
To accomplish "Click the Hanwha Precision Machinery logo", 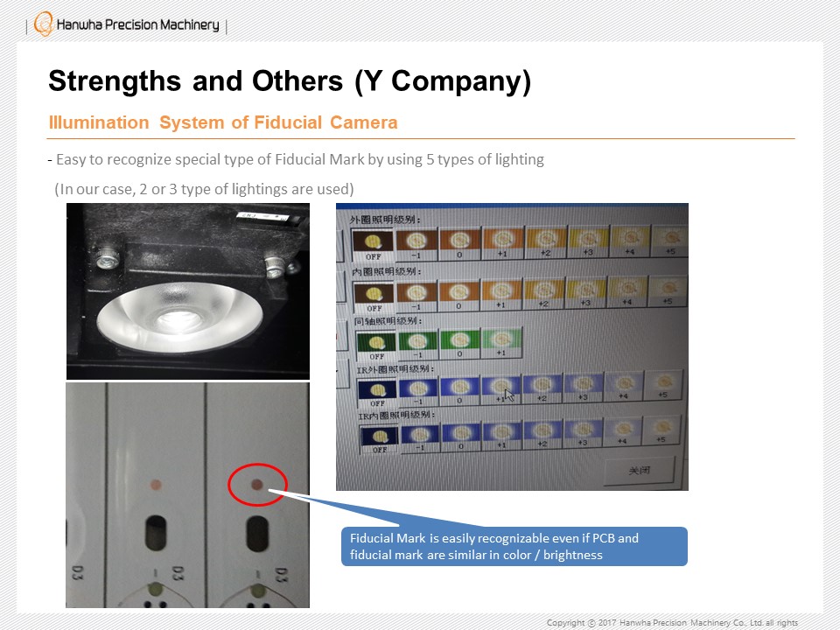I will tap(126, 24).
